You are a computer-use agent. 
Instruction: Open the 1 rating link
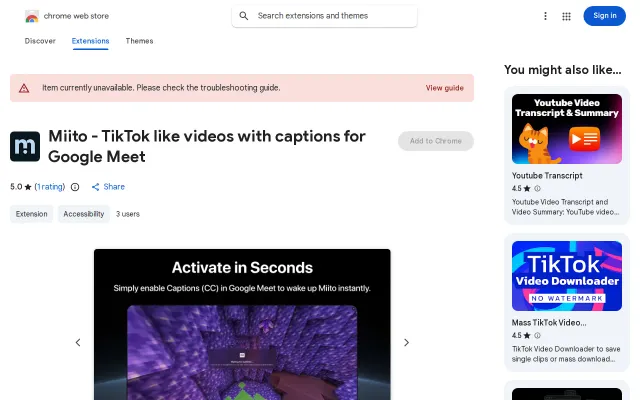(50, 187)
